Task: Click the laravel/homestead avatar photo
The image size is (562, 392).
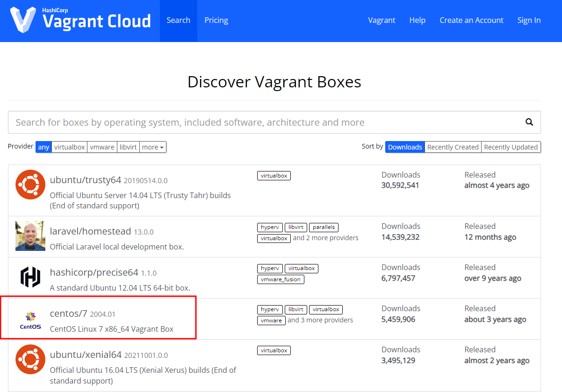Action: 30,236
